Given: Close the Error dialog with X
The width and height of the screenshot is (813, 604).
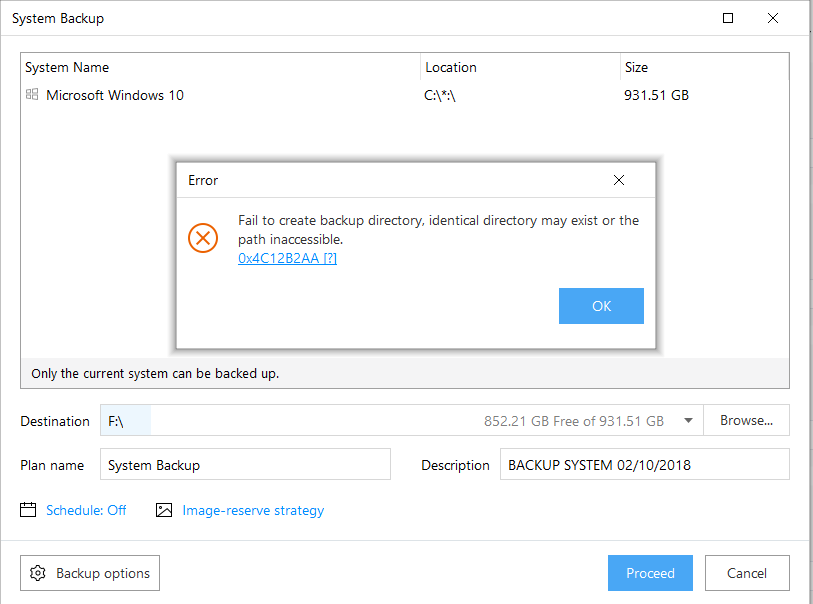Looking at the screenshot, I should click(x=619, y=180).
